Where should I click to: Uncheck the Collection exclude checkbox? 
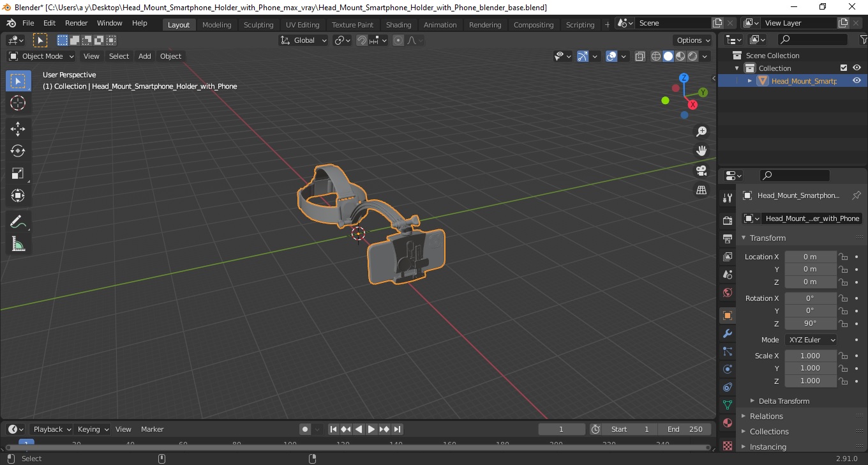pyautogui.click(x=844, y=68)
